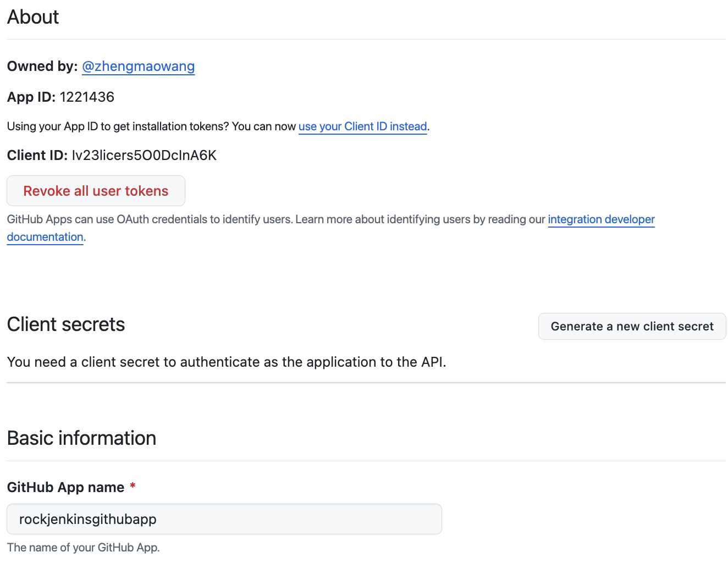Click the bold "App ID:" label
The height and width of the screenshot is (563, 728).
coord(31,97)
